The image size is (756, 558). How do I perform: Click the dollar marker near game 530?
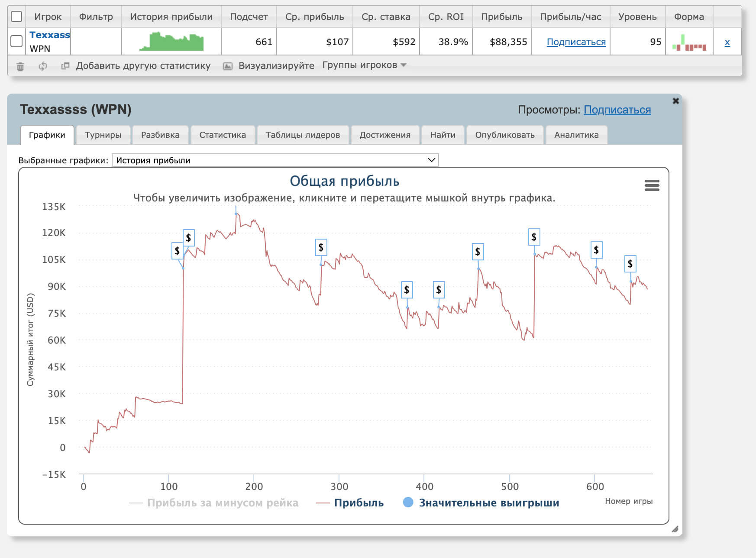point(534,237)
